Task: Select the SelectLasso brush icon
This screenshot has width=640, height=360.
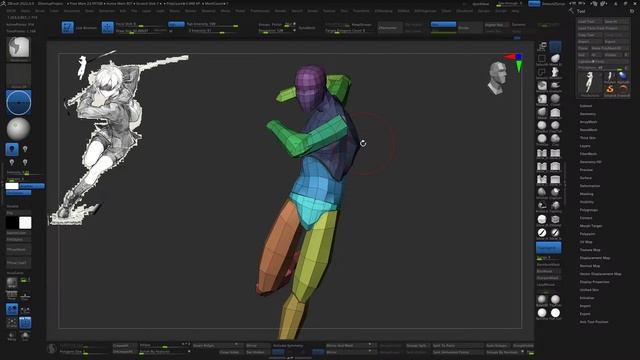Action: pos(542,73)
